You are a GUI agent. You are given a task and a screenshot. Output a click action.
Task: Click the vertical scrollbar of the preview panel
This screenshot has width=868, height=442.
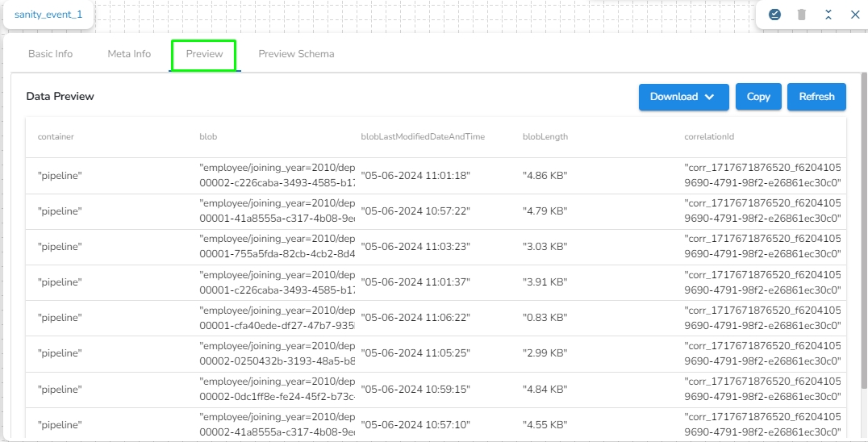tap(865, 230)
